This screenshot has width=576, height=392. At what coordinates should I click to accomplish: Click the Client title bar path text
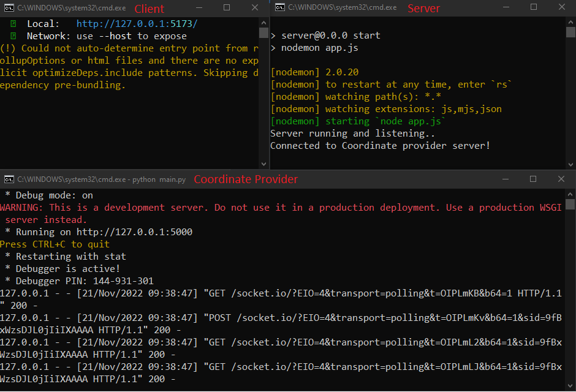[72, 8]
